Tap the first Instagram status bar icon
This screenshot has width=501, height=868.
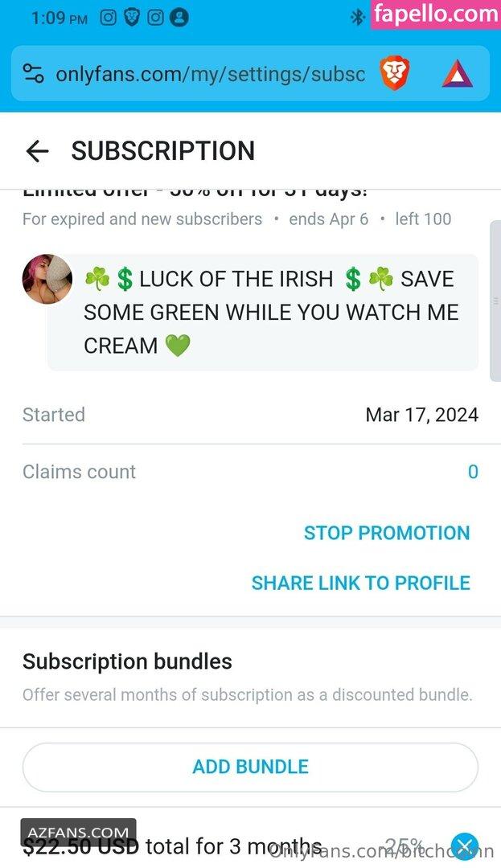click(x=108, y=18)
